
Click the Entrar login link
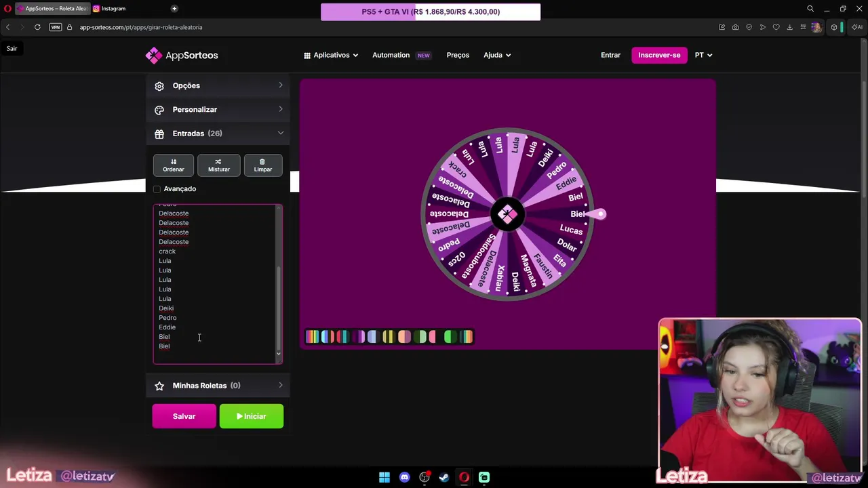pos(610,56)
